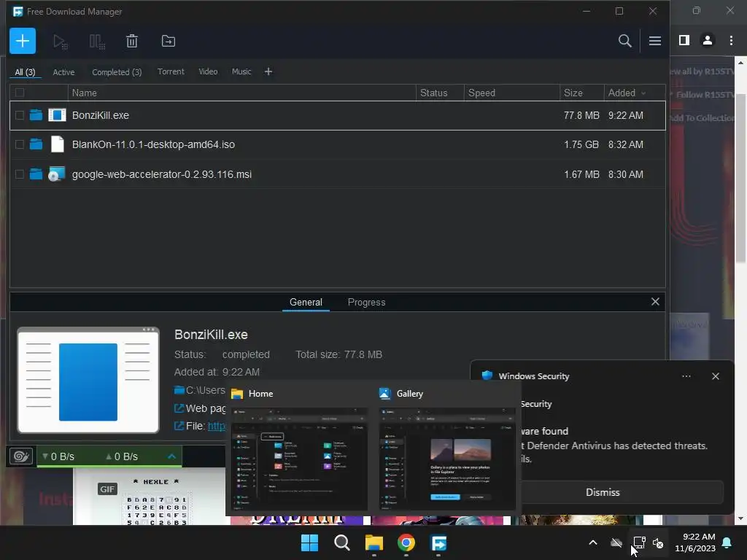Image resolution: width=747 pixels, height=560 pixels.
Task: Select the google-web-accelerator-0.2.93.116.msi file name
Action: tap(161, 174)
